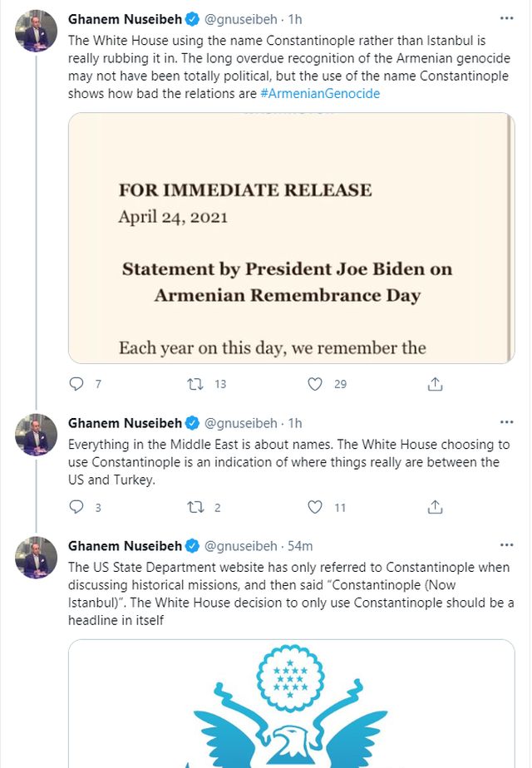Retweet the first tweet with 13 retweets

(196, 384)
